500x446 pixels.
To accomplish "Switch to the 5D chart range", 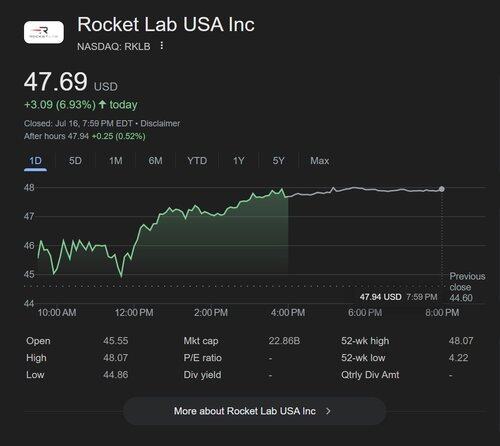I will click(75, 161).
